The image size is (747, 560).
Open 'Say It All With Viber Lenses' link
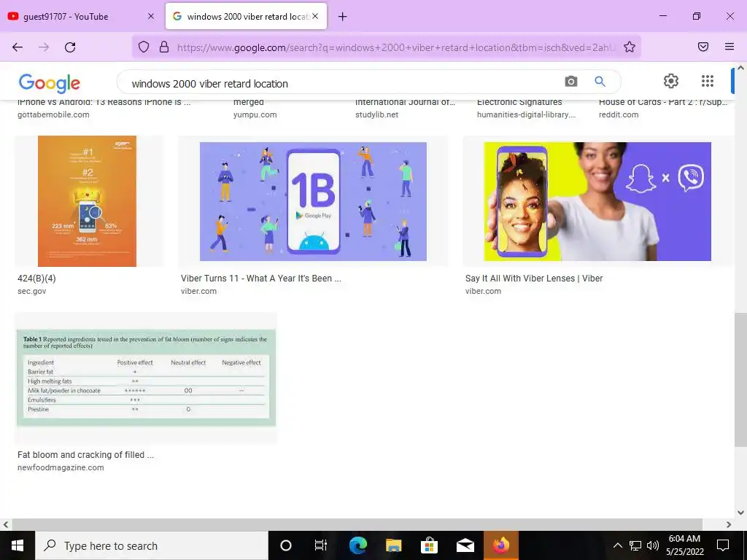point(534,279)
